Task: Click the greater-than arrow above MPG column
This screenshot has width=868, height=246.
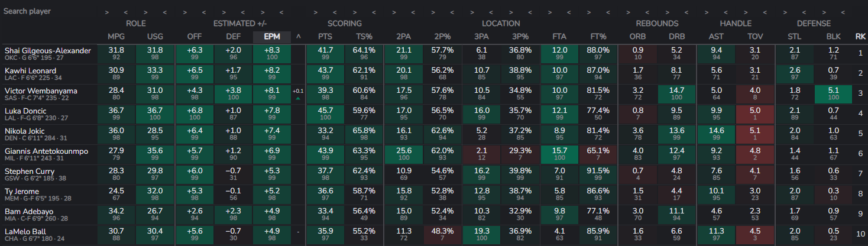Action: [106, 12]
